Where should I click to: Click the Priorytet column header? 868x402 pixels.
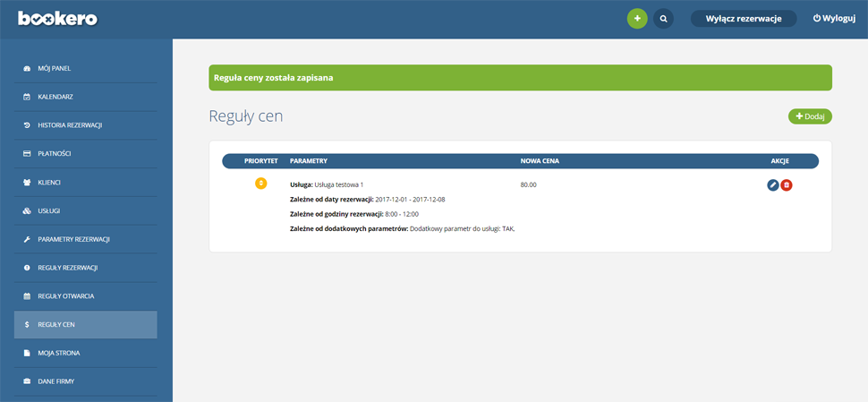(260, 161)
